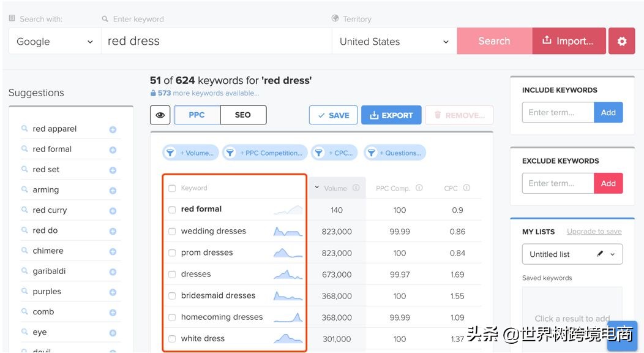
Task: Toggle the eye preview icon beside PPC tab
Action: [160, 115]
